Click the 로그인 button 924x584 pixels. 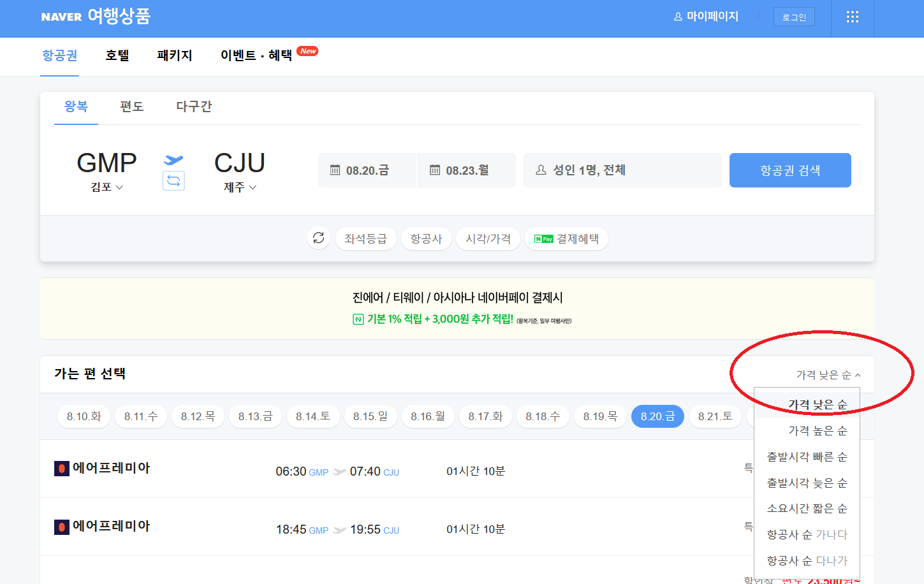(x=794, y=17)
